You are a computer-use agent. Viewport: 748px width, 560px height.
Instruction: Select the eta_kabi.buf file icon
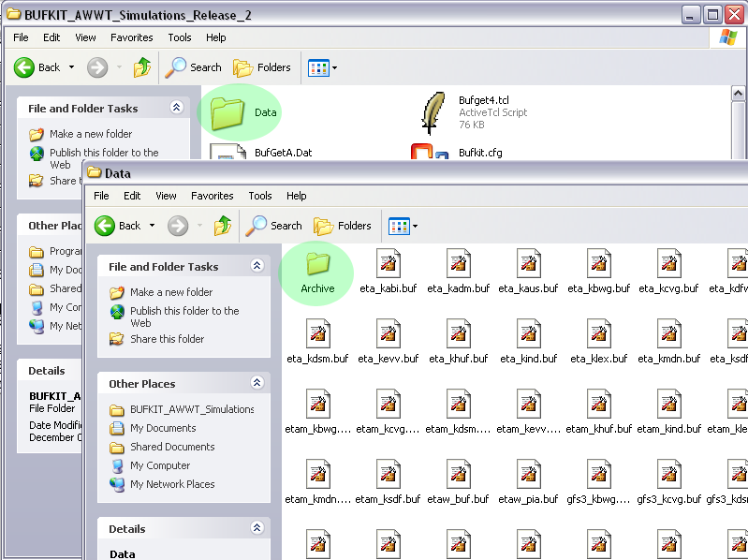(389, 263)
